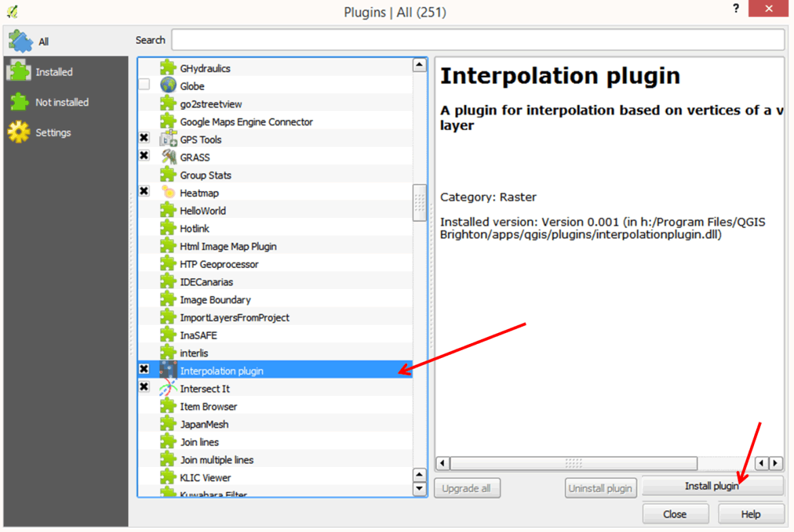Screen dimensions: 794x532
Task: Toggle the Interpolation plugin checkbox
Action: point(144,369)
